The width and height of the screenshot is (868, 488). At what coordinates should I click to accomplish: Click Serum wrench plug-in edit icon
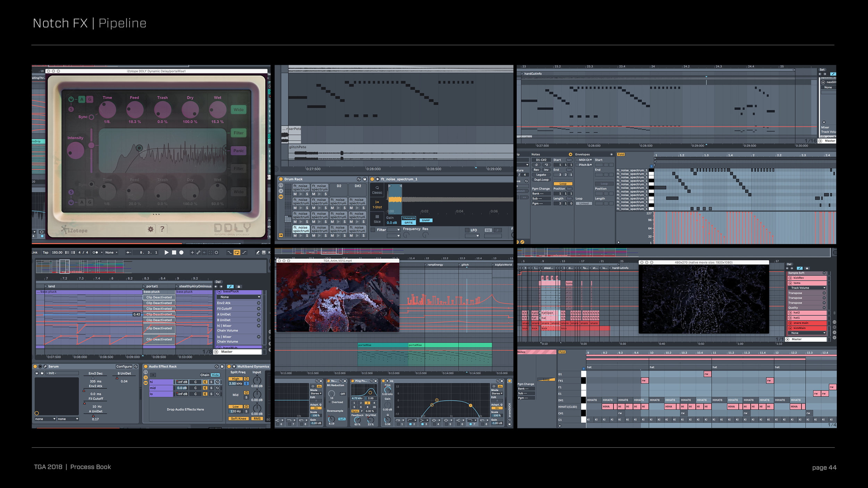(45, 367)
